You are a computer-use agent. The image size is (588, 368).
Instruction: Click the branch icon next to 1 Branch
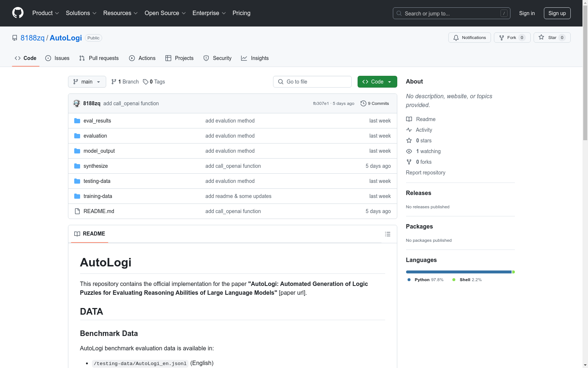[114, 82]
